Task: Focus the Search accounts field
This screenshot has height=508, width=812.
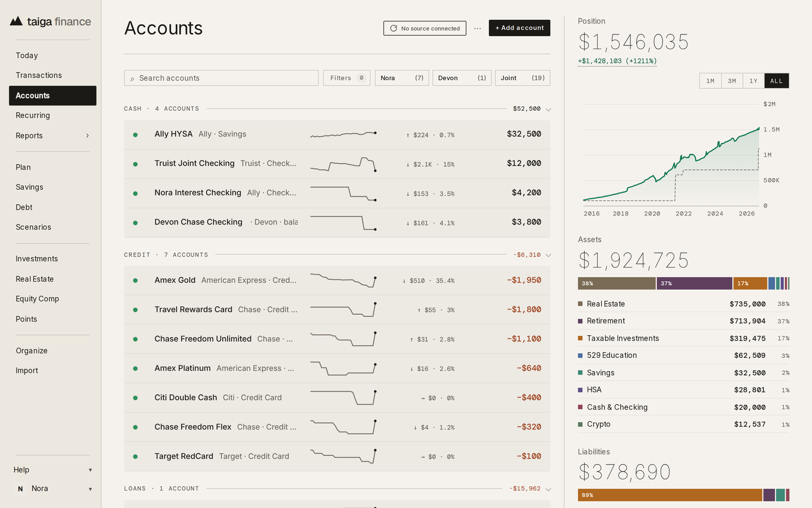Action: (221, 78)
